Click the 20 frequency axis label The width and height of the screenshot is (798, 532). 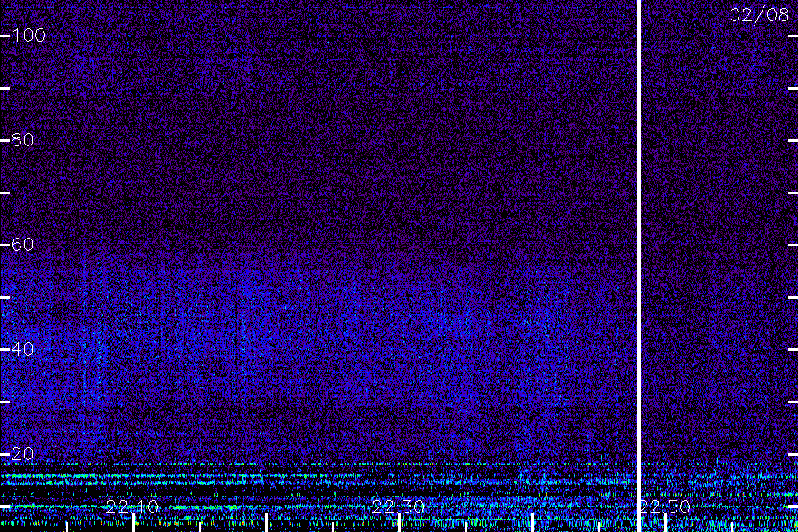click(x=23, y=454)
